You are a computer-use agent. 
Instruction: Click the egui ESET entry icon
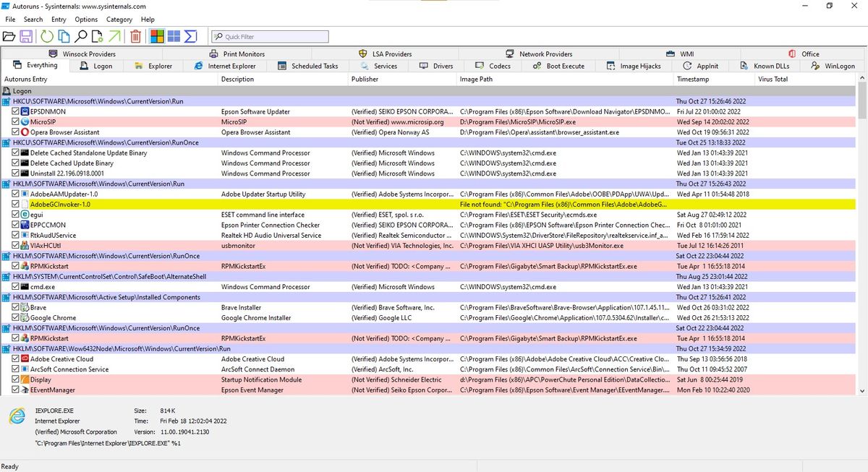[25, 215]
